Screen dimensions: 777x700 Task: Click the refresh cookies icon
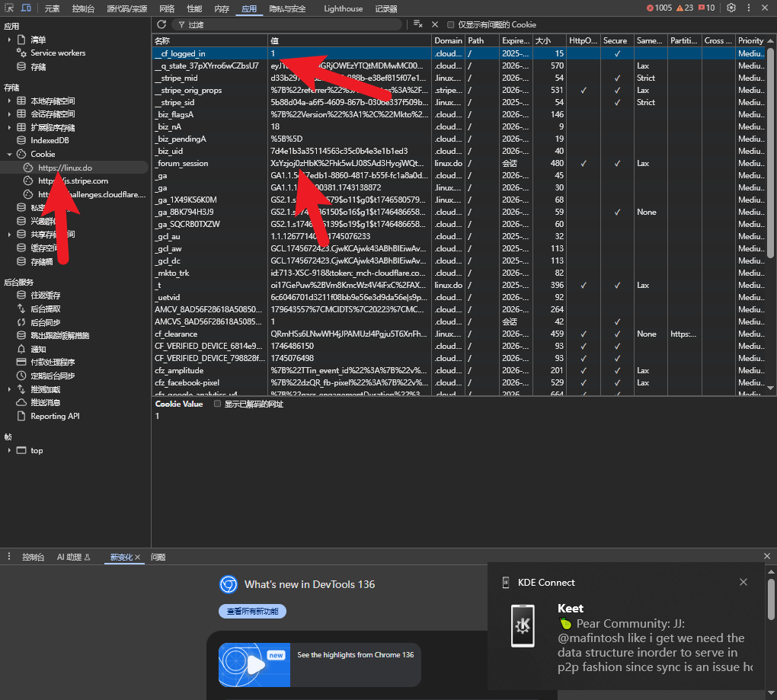coord(161,24)
